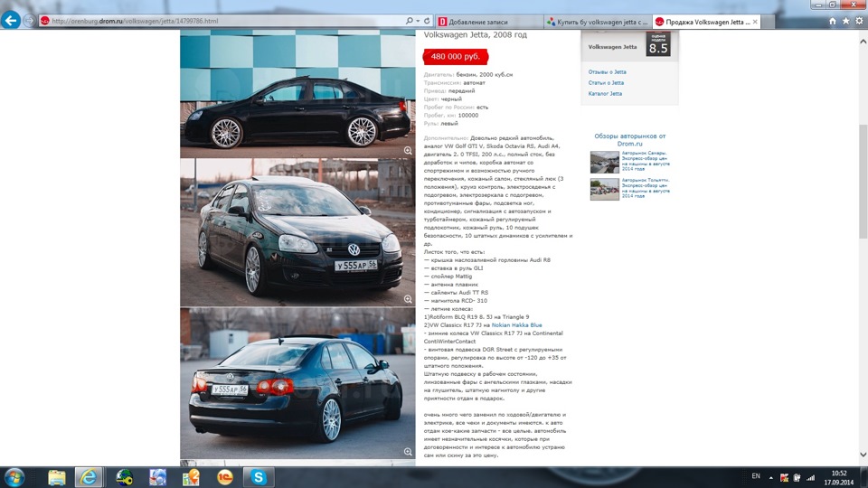The image size is (868, 488).
Task: Switch to the 'Добавление записи' tab
Action: point(489,22)
